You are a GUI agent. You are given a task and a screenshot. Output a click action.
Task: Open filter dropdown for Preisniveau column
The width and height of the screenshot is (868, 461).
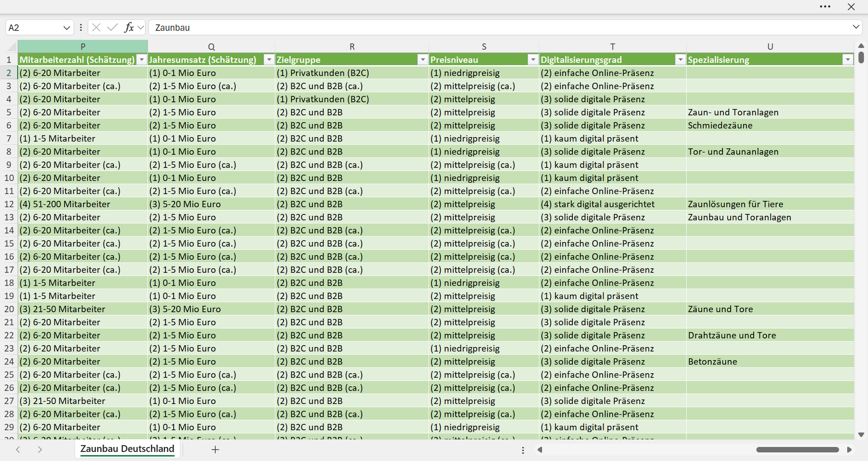[533, 60]
